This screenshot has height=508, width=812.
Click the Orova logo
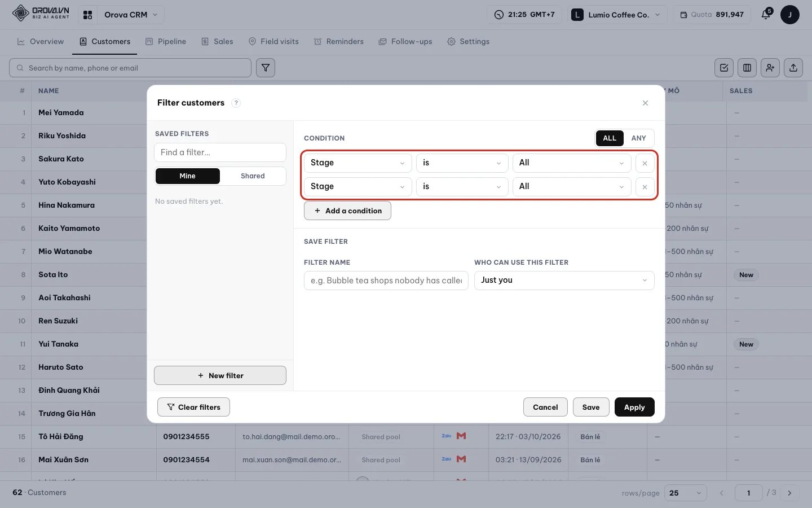tap(41, 13)
